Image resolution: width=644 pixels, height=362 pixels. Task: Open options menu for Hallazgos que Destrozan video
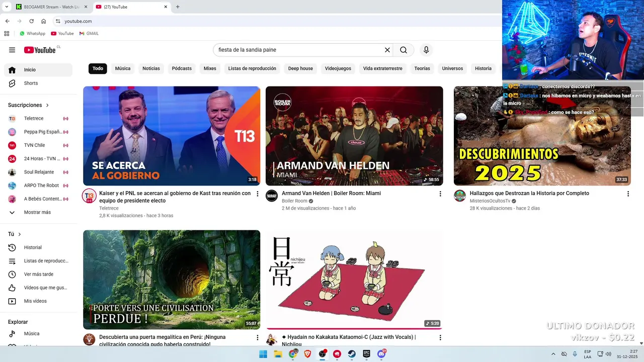pyautogui.click(x=628, y=194)
